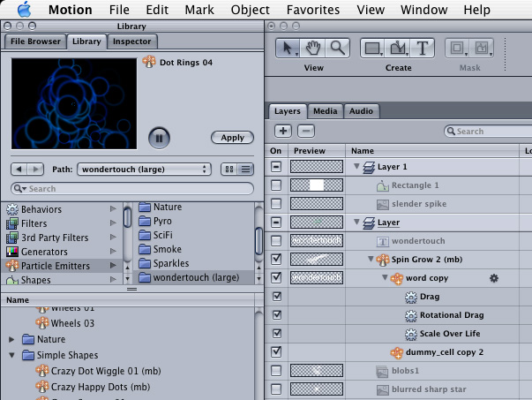Click the Apply button
This screenshot has height=400, width=532.
[232, 138]
